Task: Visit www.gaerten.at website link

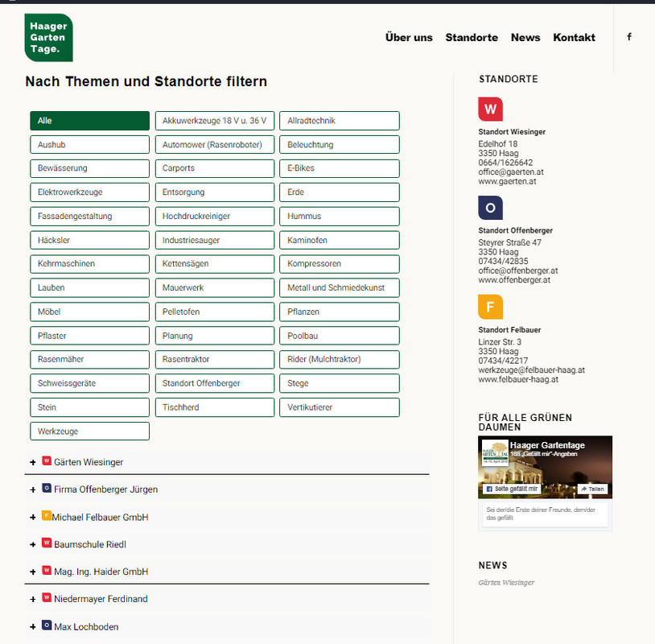Action: (507, 181)
